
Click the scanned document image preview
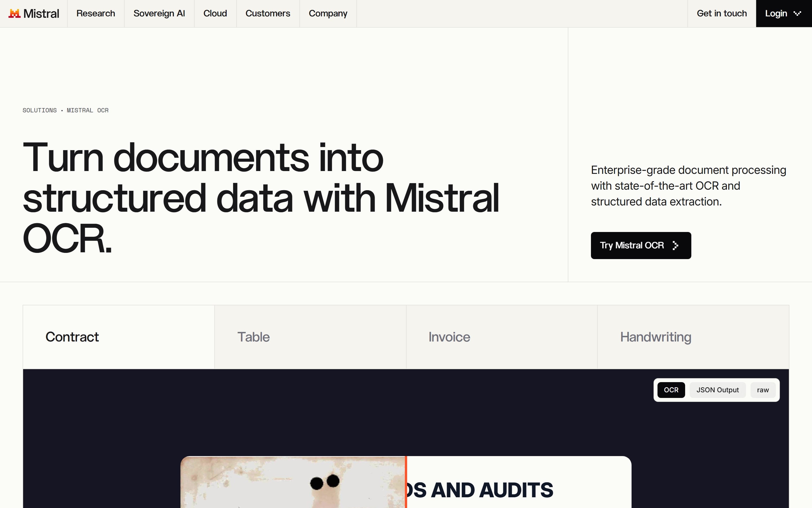pyautogui.click(x=293, y=482)
